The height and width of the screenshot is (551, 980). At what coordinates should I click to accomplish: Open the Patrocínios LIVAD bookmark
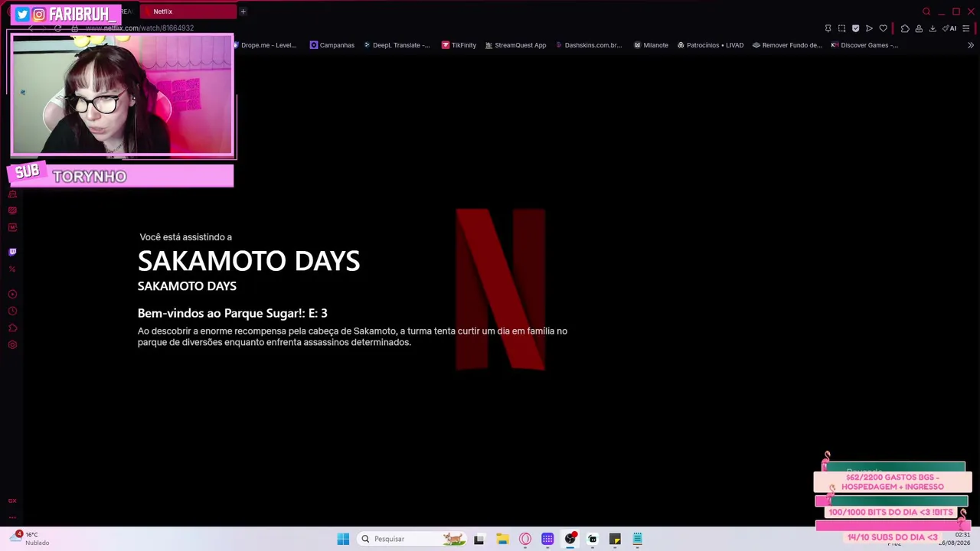pyautogui.click(x=710, y=45)
